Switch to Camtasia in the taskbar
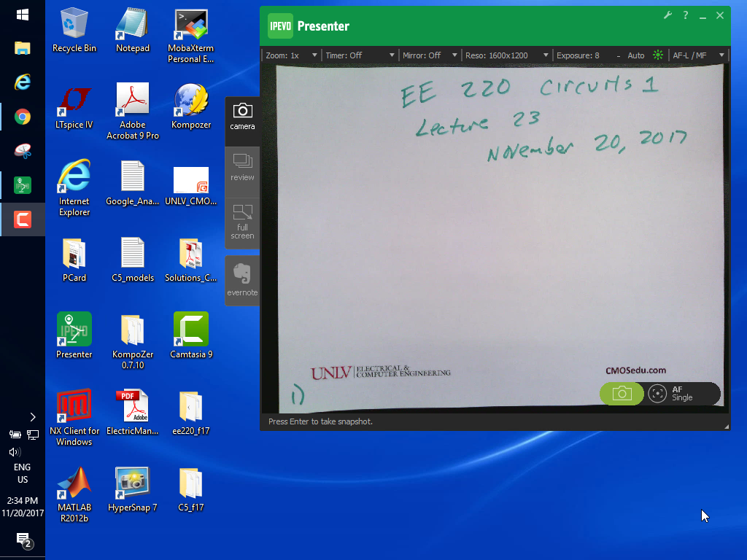Viewport: 747px width, 560px height. (x=23, y=219)
